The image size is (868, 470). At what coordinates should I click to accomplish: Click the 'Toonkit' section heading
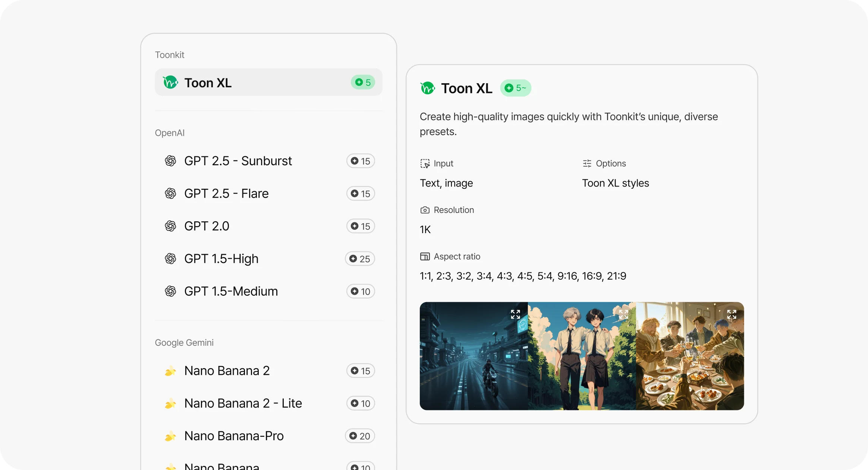(x=170, y=55)
